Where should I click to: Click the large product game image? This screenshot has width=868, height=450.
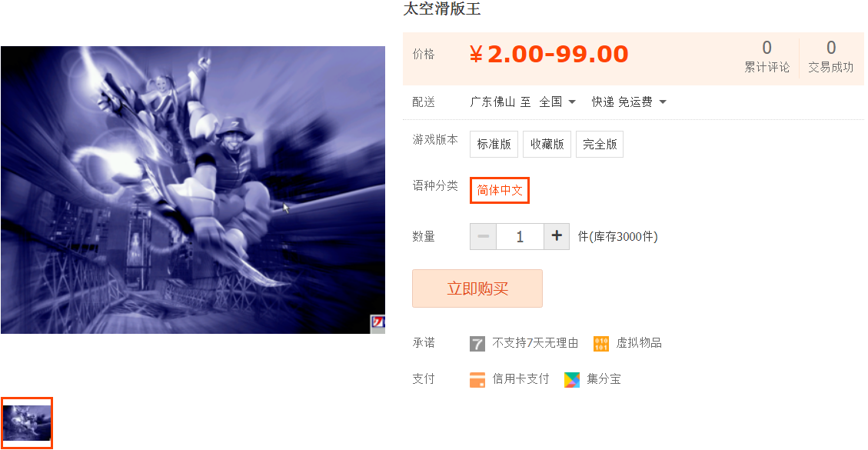click(193, 189)
